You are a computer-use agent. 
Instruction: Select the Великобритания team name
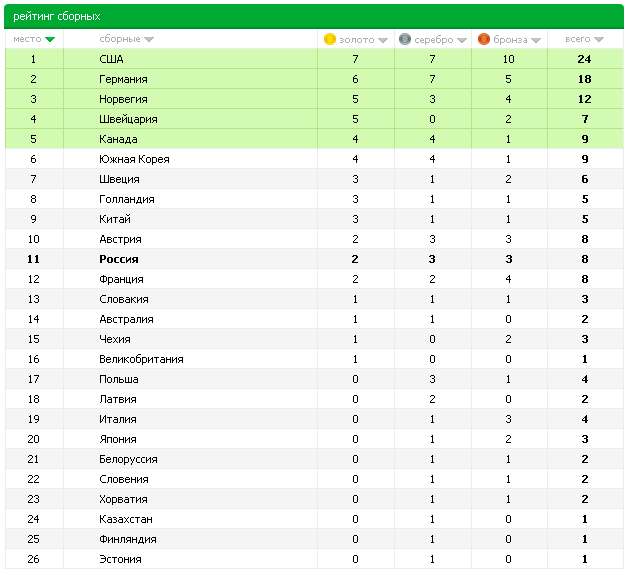[x=141, y=359]
